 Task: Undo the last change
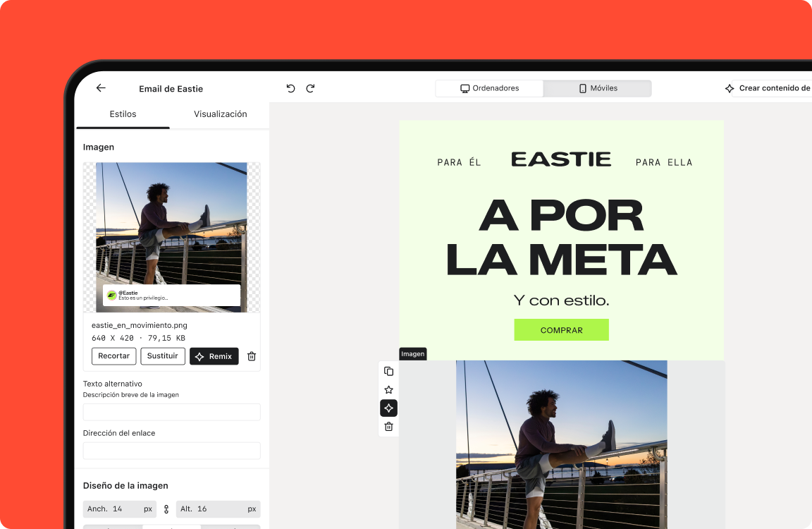click(290, 88)
